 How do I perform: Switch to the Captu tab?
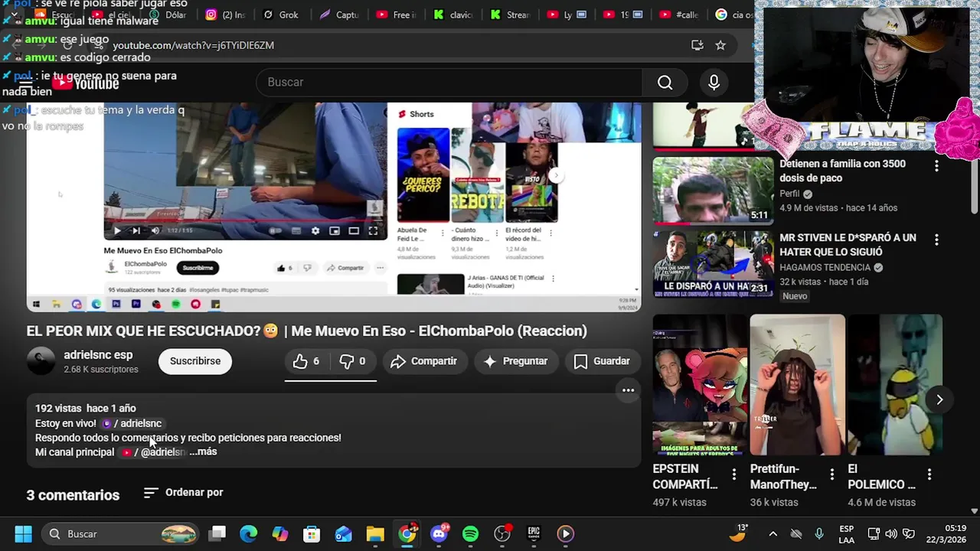click(x=338, y=15)
